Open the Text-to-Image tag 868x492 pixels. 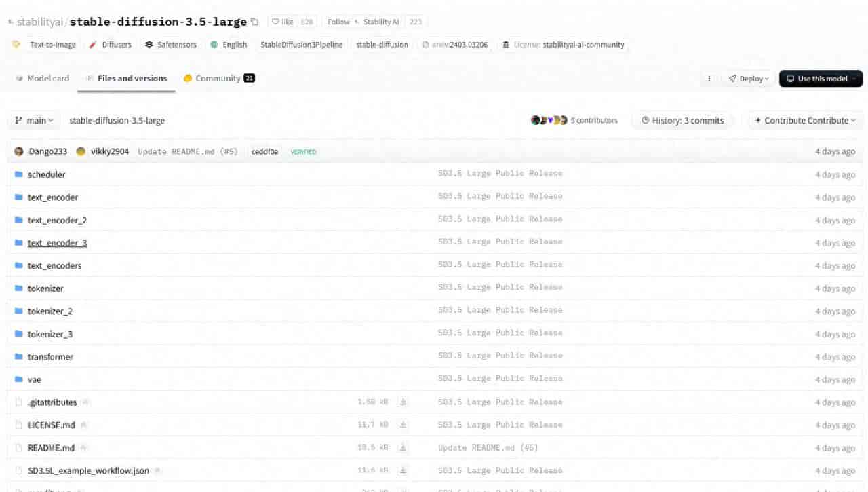tap(45, 45)
